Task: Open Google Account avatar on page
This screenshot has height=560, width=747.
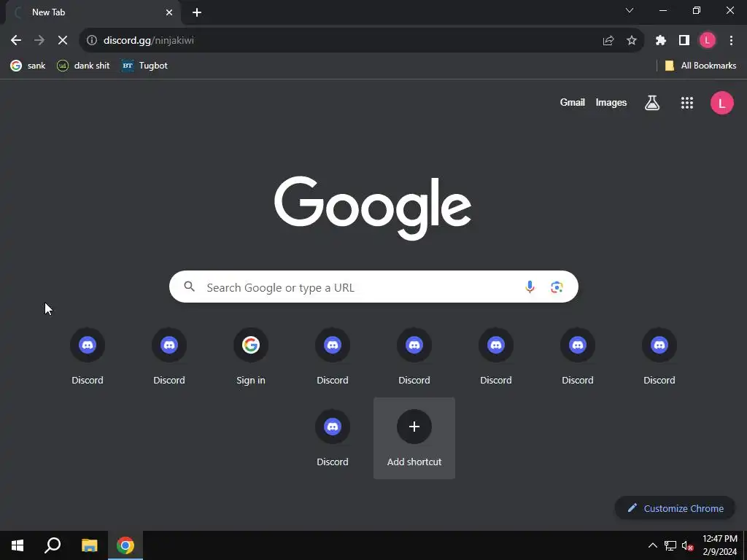Action: (x=721, y=103)
